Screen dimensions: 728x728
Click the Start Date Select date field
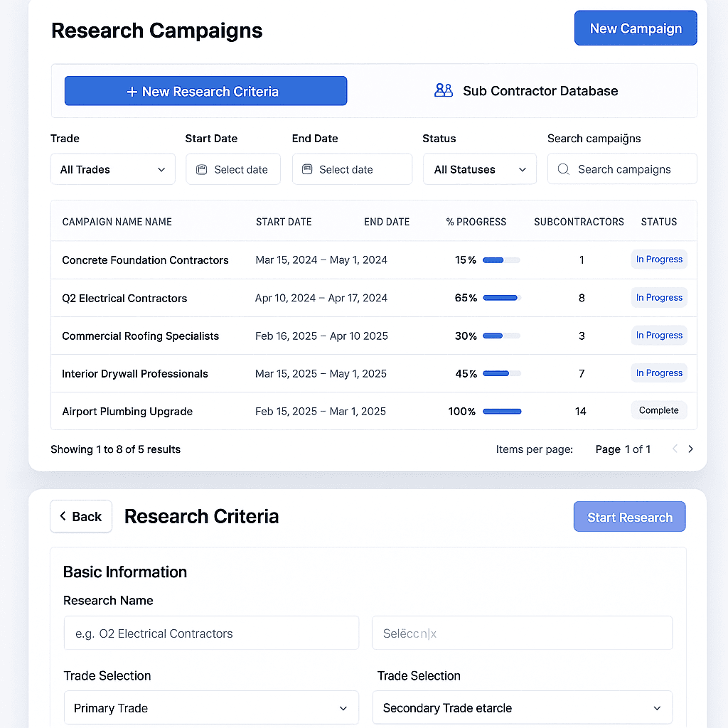(x=233, y=169)
